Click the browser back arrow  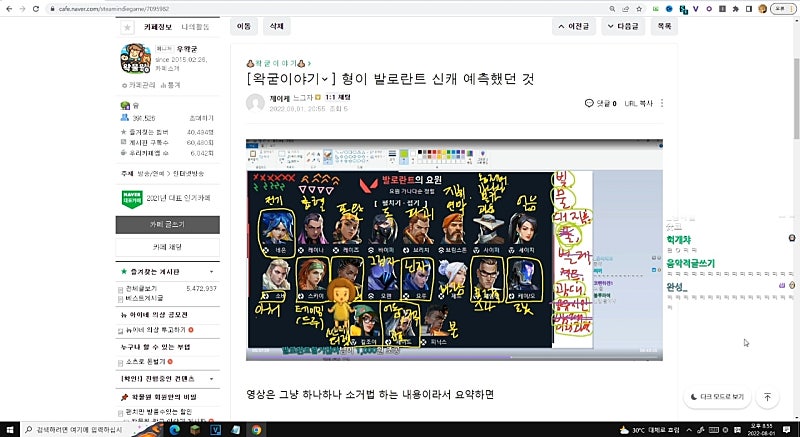click(9, 9)
